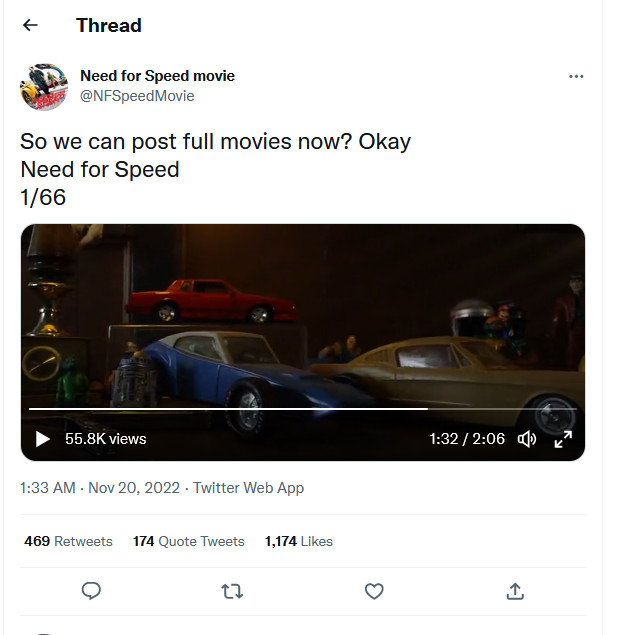Retweet this post
This screenshot has height=635, width=629.
[232, 591]
